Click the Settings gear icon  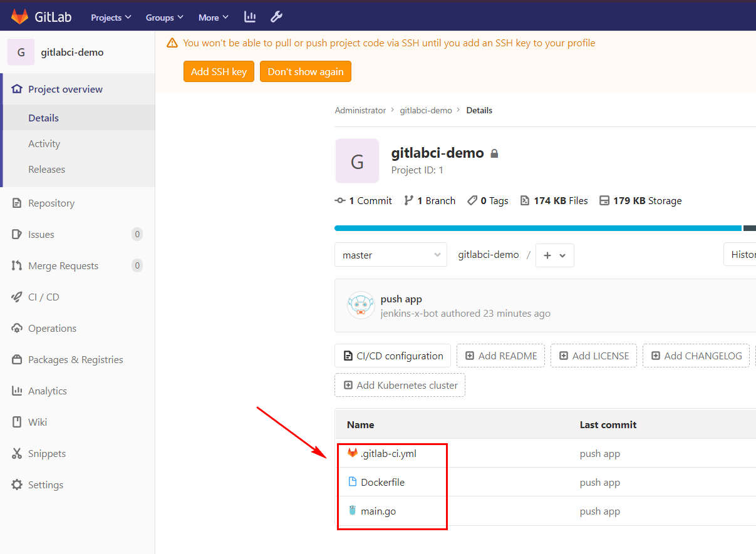(17, 485)
